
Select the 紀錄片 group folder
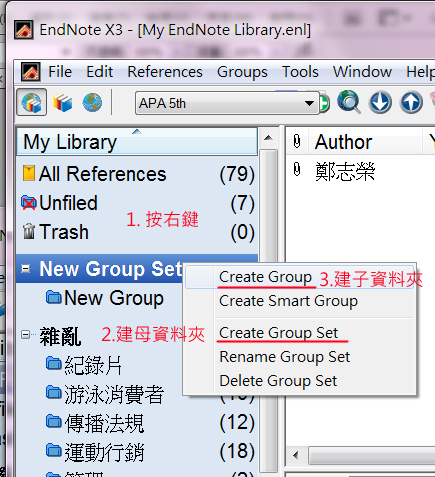pyautogui.click(x=84, y=364)
